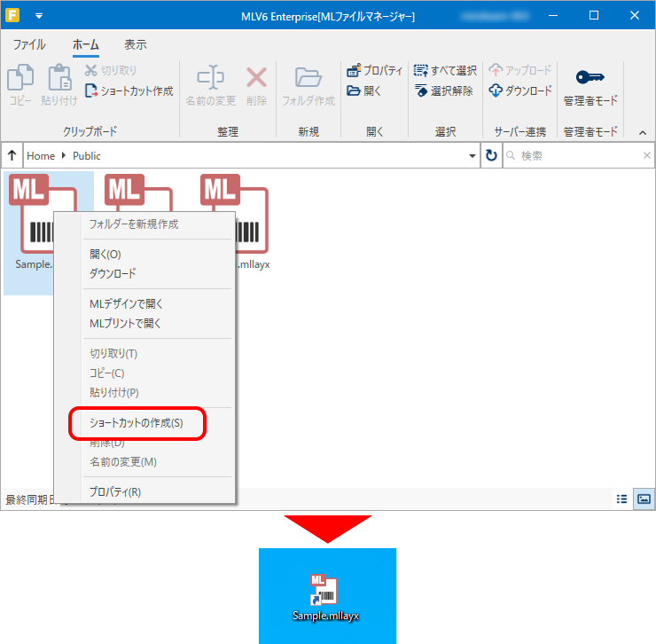The width and height of the screenshot is (656, 644).
Task: Open the quick access toolbar dropdown arrow
Action: pos(39,16)
